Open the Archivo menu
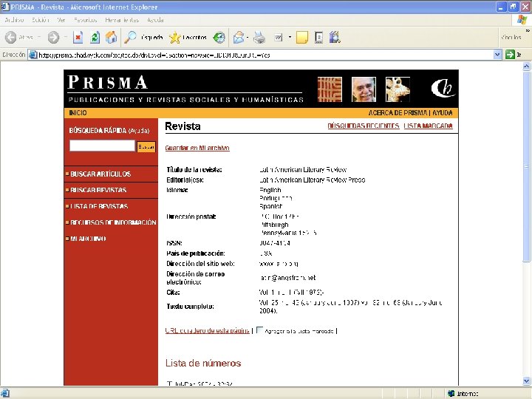532x399 pixels. [x=14, y=20]
